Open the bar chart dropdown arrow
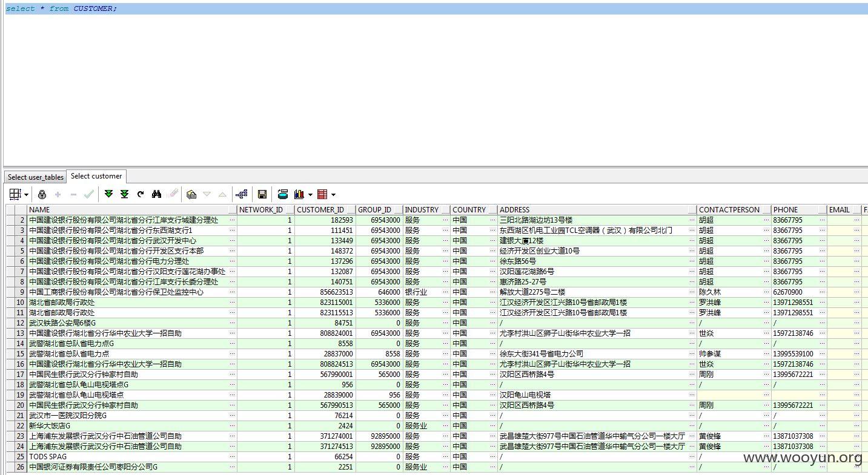 point(310,195)
